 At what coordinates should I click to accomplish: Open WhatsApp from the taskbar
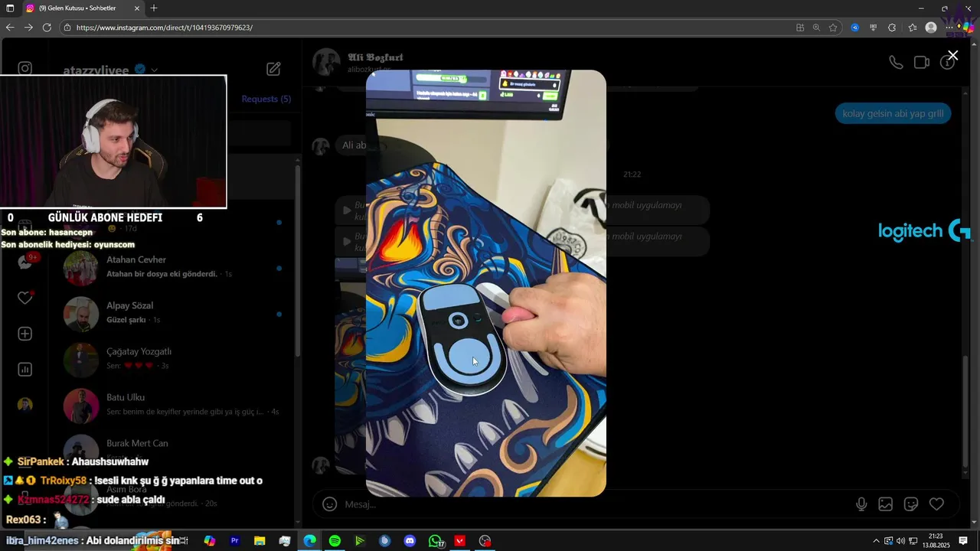(x=436, y=541)
